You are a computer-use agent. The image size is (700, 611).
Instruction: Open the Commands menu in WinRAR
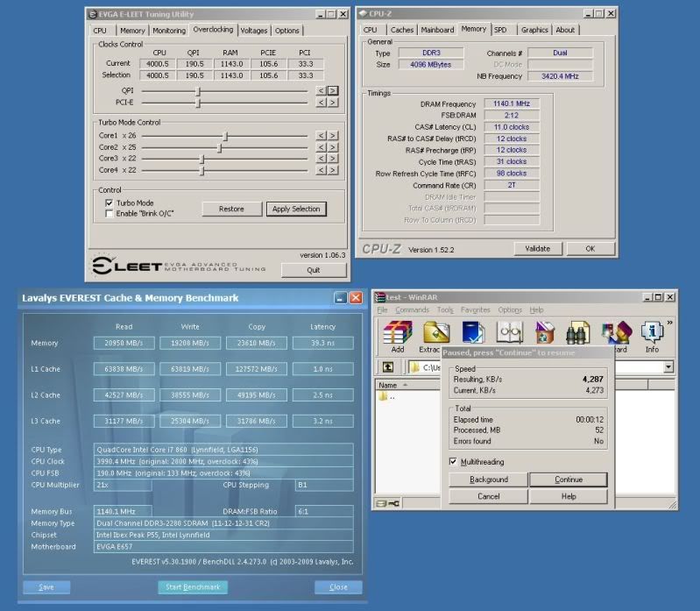pos(412,310)
